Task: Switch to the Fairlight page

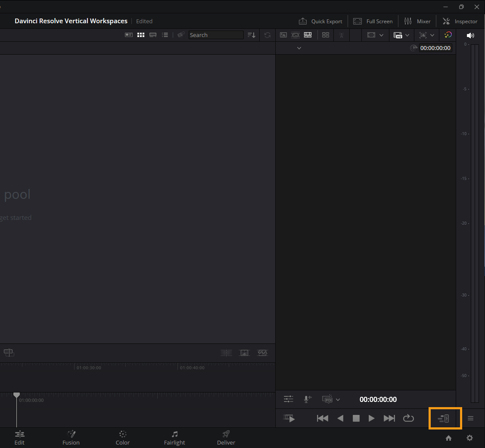Action: 174,438
